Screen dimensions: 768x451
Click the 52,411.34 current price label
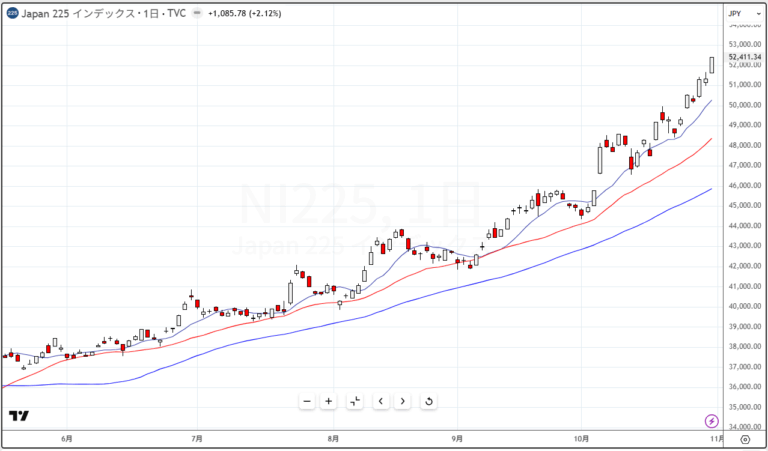tap(744, 57)
